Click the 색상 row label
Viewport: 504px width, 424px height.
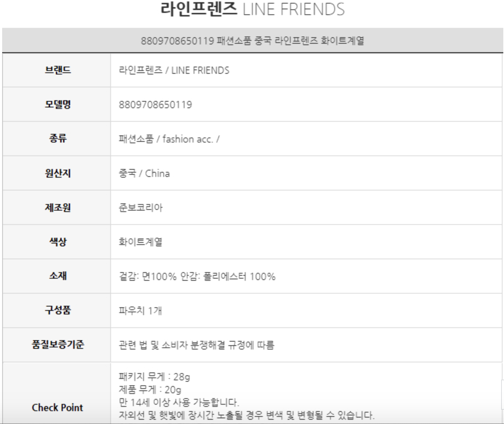point(58,242)
